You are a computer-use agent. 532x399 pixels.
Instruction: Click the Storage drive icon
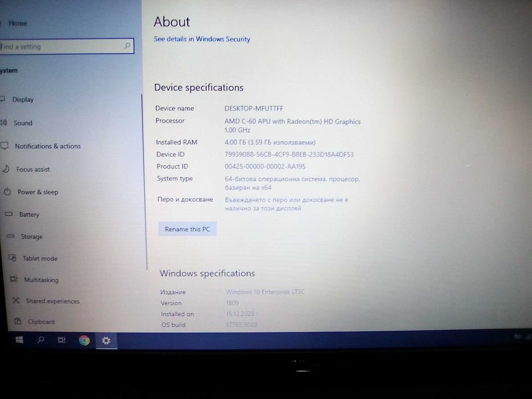pyautogui.click(x=11, y=236)
